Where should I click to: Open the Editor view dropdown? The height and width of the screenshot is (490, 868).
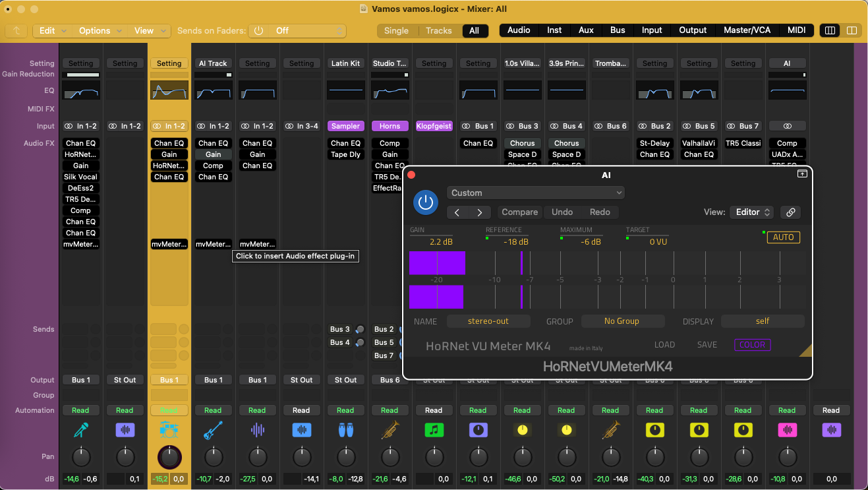752,212
